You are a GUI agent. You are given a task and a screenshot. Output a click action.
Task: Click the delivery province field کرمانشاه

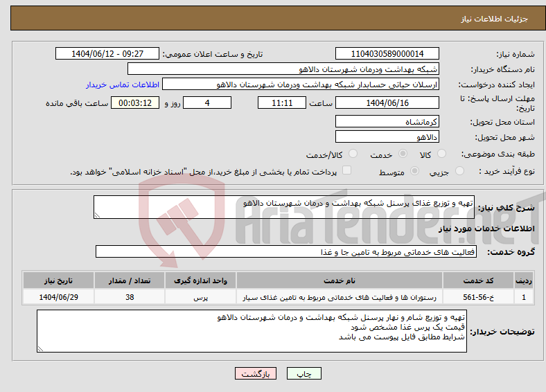[x=387, y=121]
